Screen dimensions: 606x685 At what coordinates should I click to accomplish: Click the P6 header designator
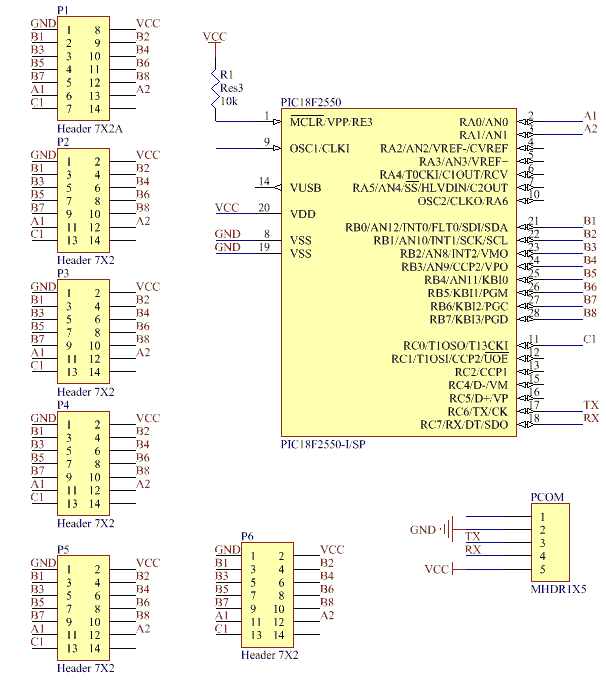[x=247, y=536]
